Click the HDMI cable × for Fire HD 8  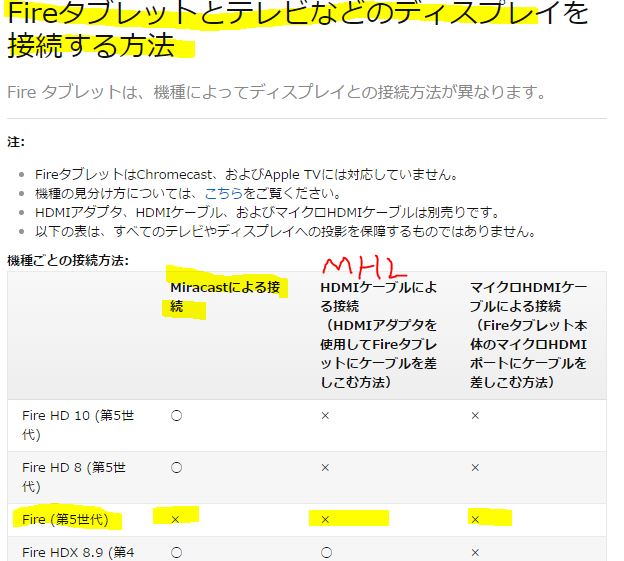(x=325, y=468)
